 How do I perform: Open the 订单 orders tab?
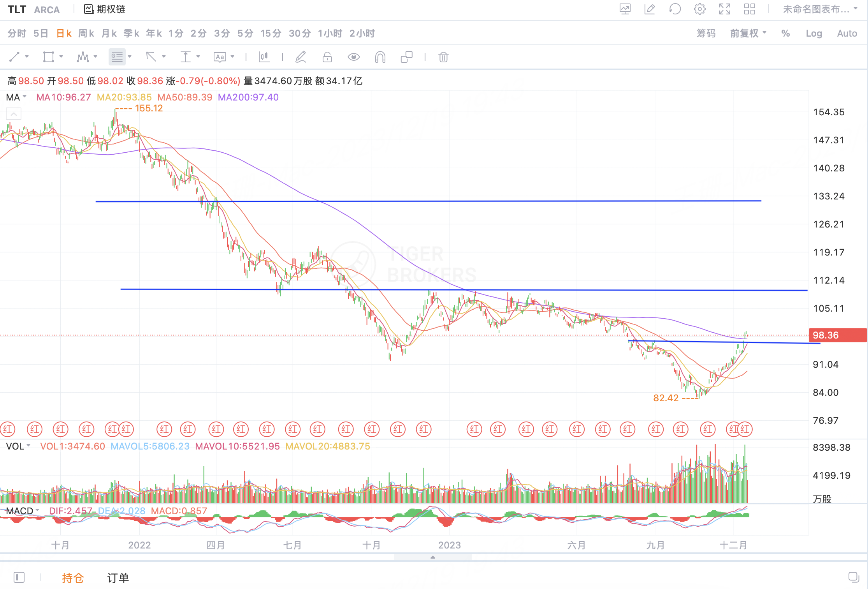[118, 578]
